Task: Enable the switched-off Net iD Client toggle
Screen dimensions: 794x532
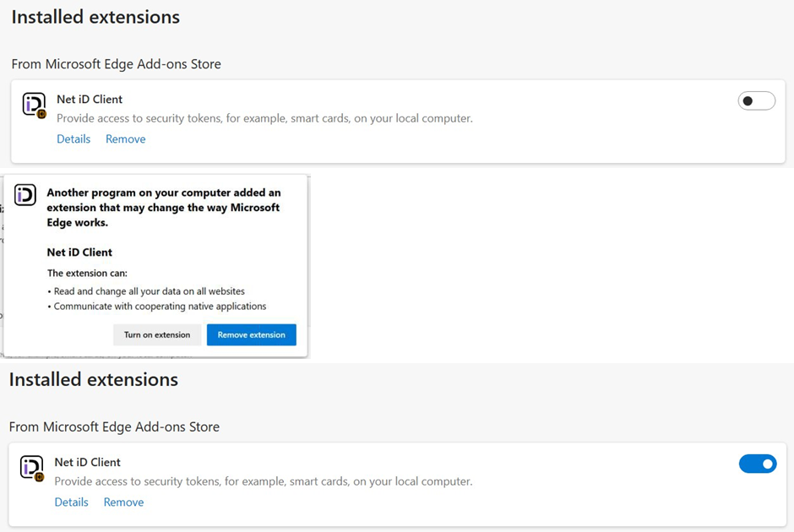Action: pyautogui.click(x=756, y=101)
